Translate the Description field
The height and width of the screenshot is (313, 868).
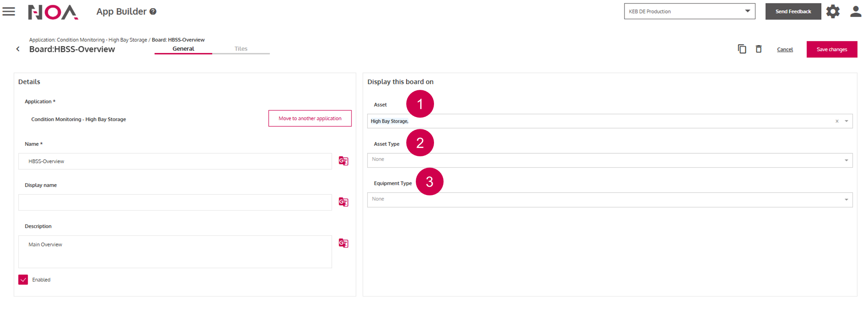(343, 243)
